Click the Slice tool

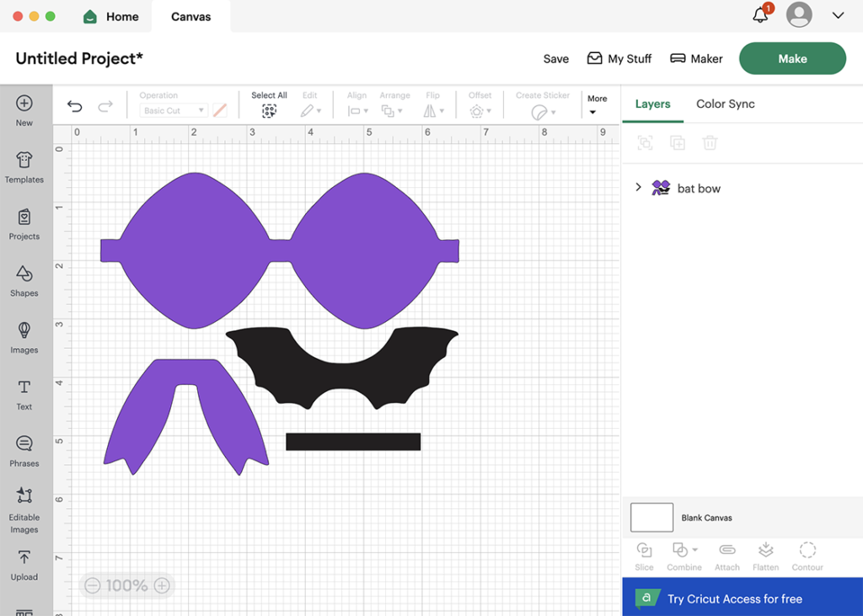(644, 556)
